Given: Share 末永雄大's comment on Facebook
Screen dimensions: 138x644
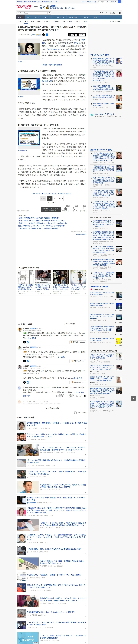Looking at the screenshot, I should (x=28, y=382).
